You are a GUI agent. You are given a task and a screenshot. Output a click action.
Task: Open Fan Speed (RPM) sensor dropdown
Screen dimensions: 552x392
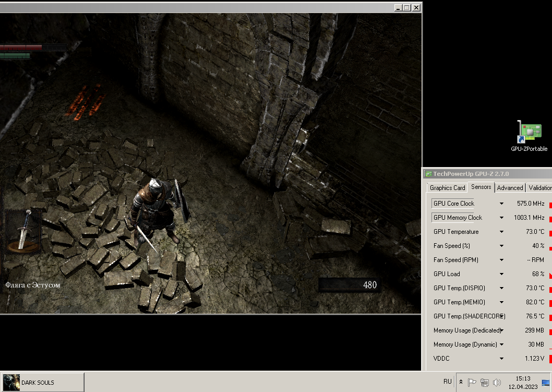point(501,260)
